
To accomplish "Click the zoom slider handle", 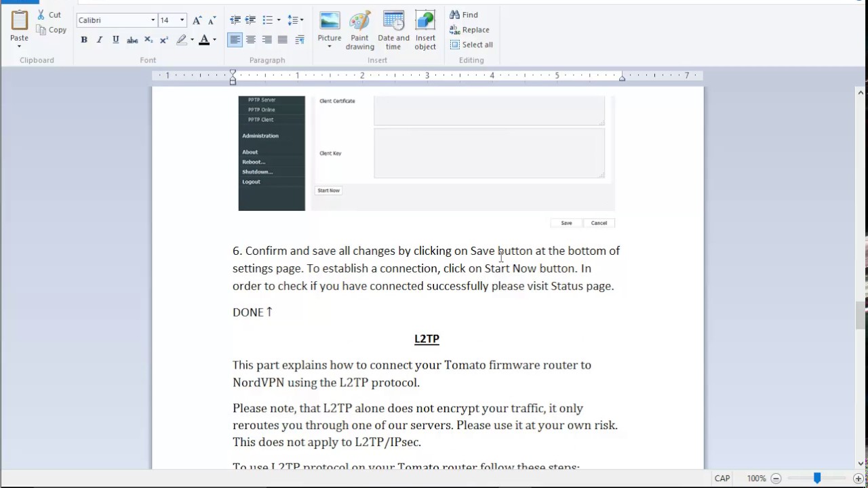I will point(817,479).
